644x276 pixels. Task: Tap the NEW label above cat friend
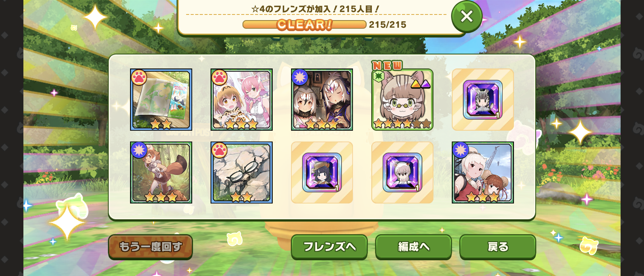pos(387,65)
